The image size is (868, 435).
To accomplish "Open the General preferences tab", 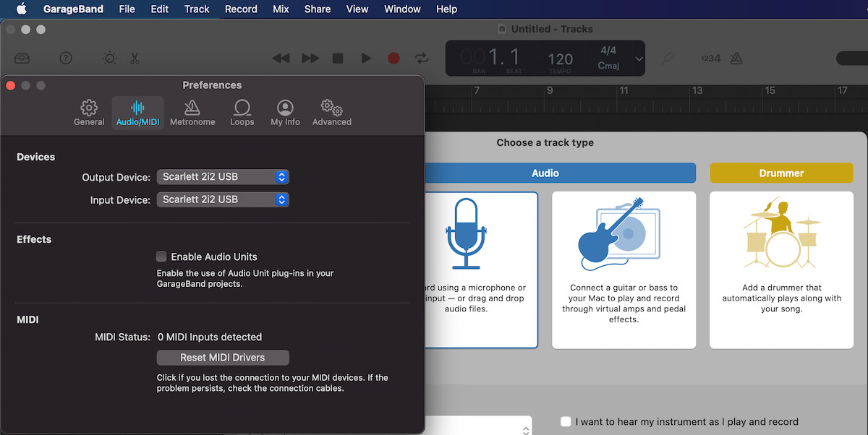I will coord(89,113).
